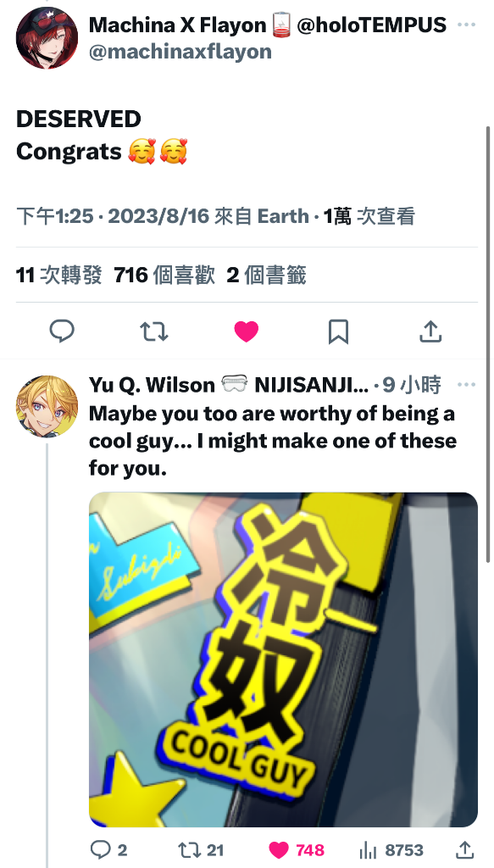Screen dimensions: 494x868
Task: Open more options for Machina X Flayon's tweet
Action: 466,25
